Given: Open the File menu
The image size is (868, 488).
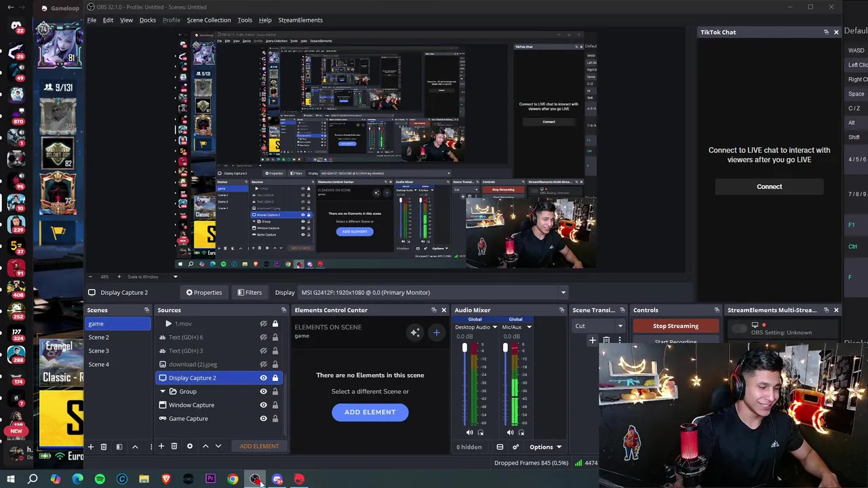Looking at the screenshot, I should (x=92, y=20).
